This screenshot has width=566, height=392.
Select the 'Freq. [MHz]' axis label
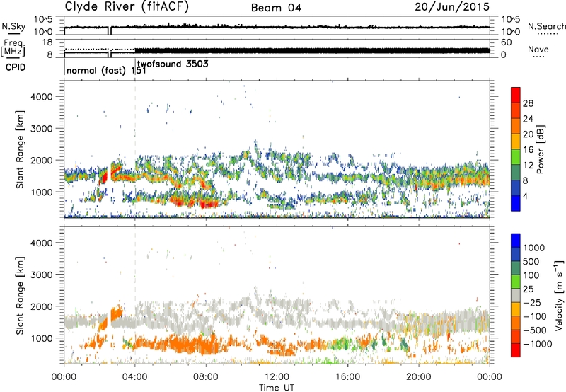pos(13,47)
